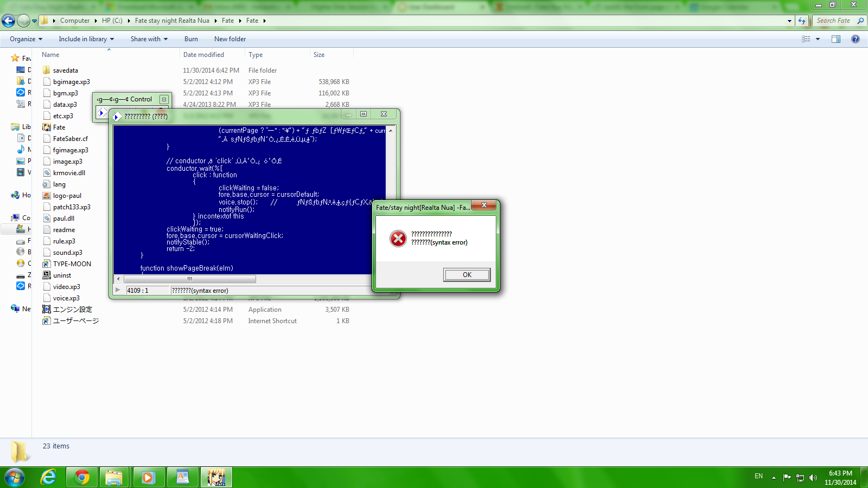Select the krmovie.dll file icon
Screen dimensions: 868x488
(x=47, y=173)
